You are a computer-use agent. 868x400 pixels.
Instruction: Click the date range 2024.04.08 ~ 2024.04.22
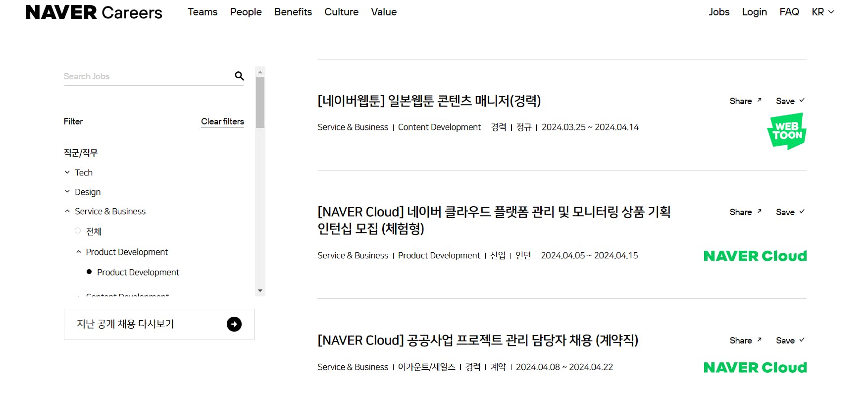[564, 367]
